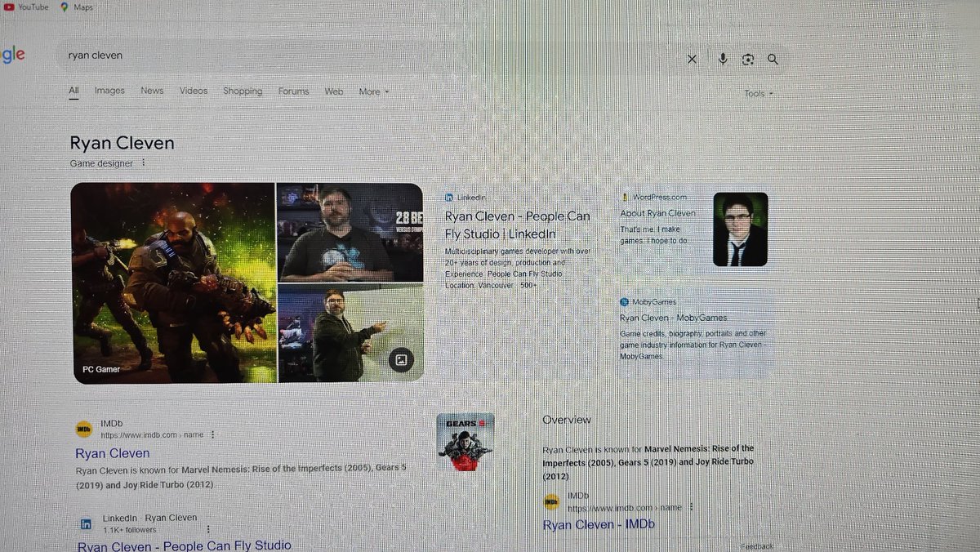Viewport: 980px width, 552px height.
Task: Click the 'Overview' section heading
Action: click(567, 420)
